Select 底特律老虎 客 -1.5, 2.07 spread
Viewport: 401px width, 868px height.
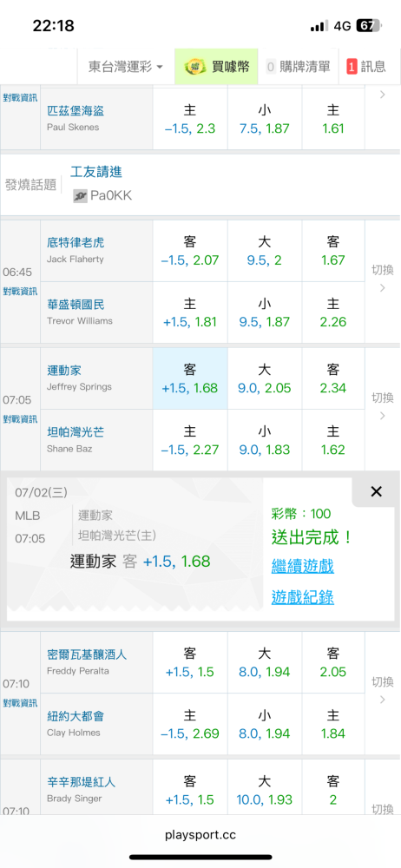(190, 251)
